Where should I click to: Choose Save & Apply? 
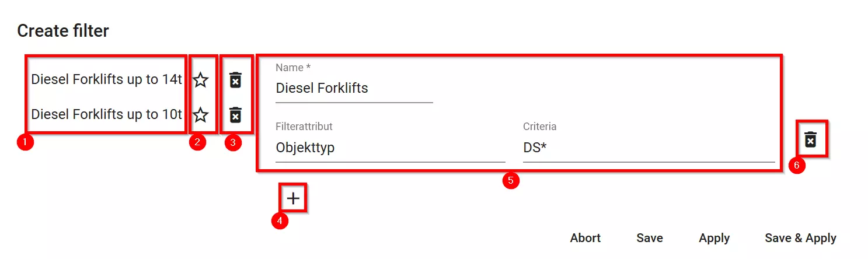coord(800,238)
